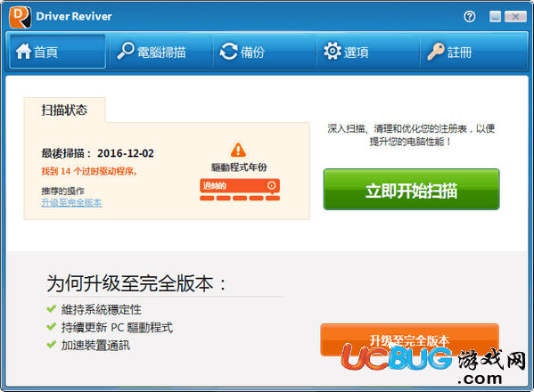Image resolution: width=534 pixels, height=392 pixels.
Task: Click the red 過時的 status bar
Action: tap(240, 185)
